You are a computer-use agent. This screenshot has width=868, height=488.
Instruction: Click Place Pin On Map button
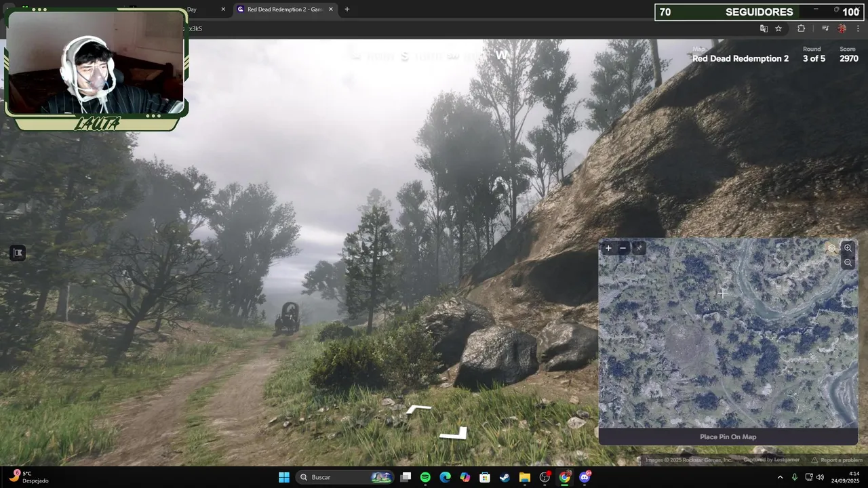[728, 436]
